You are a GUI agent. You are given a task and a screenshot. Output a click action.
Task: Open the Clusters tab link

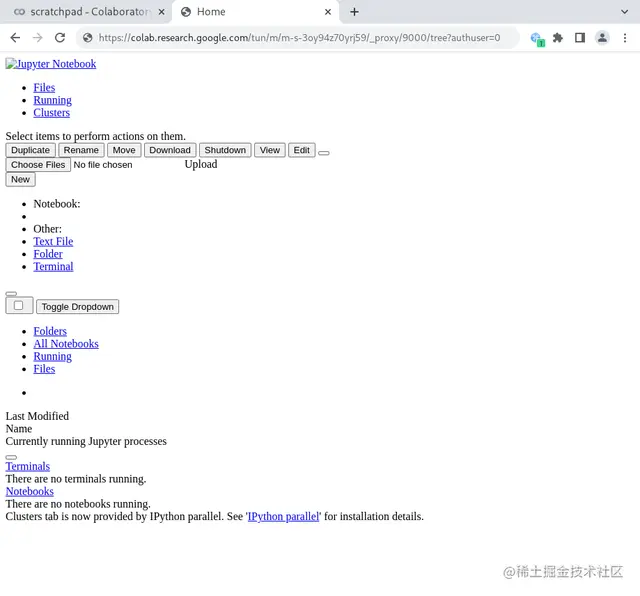(x=51, y=113)
